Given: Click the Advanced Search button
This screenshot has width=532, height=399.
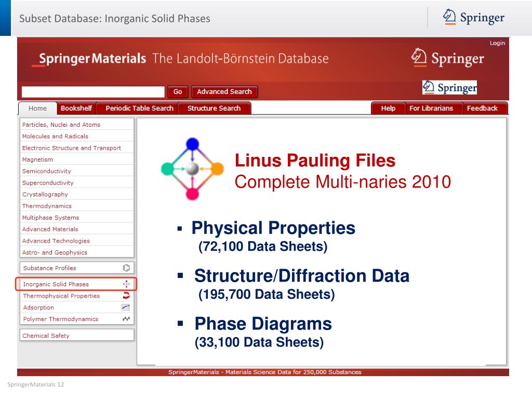Looking at the screenshot, I should [224, 91].
